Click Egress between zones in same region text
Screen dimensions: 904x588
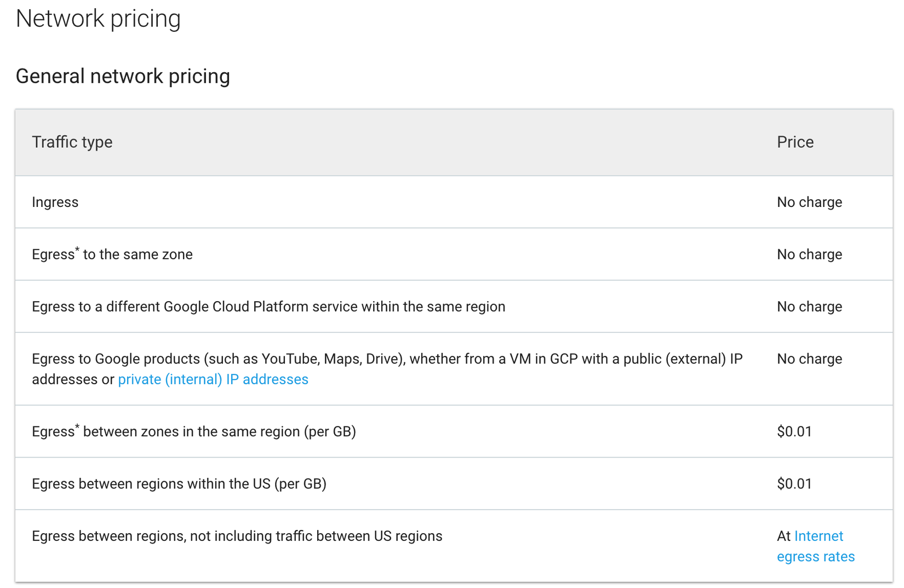pyautogui.click(x=194, y=432)
